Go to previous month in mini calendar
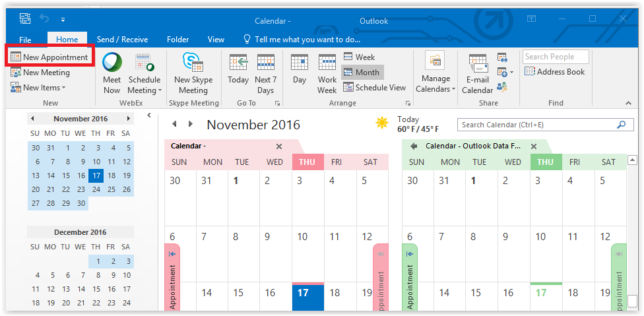Image resolution: width=644 pixels, height=316 pixels. click(32, 119)
